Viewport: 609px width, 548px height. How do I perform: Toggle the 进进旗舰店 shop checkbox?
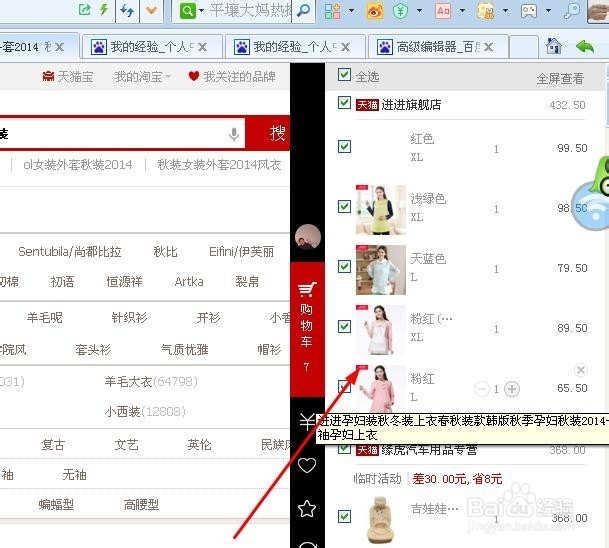pyautogui.click(x=344, y=103)
